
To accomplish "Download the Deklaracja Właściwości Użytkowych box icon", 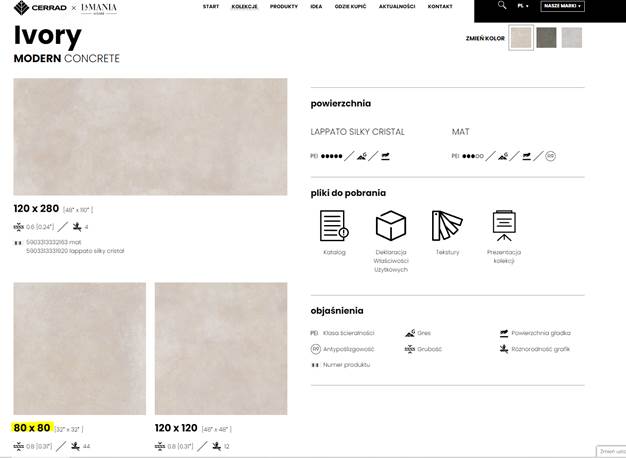I will point(390,226).
